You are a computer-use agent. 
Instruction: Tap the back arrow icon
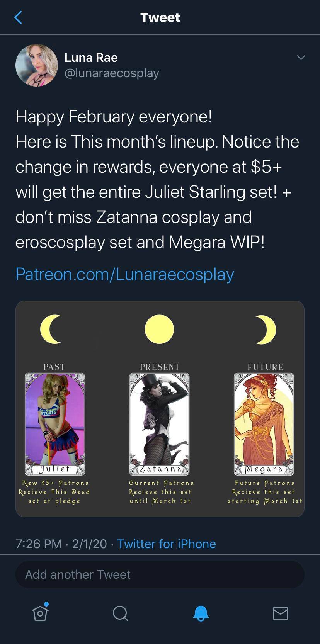coord(18,17)
